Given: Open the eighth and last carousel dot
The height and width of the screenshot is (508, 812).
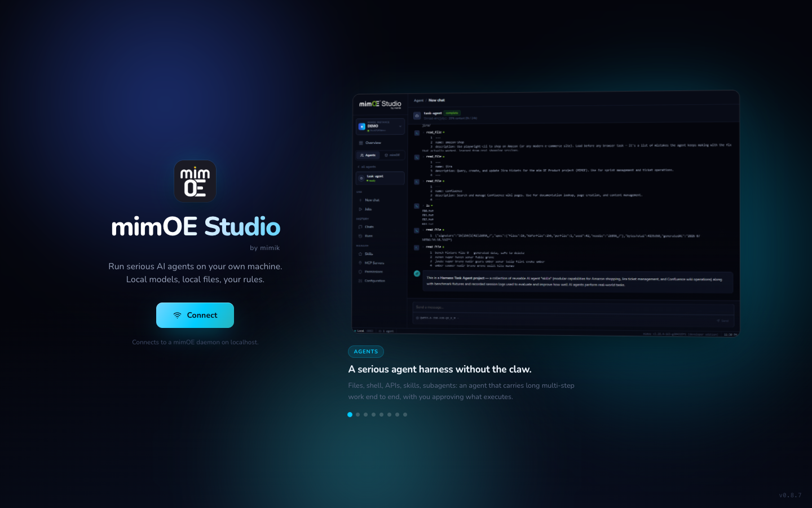Looking at the screenshot, I should coord(405,414).
